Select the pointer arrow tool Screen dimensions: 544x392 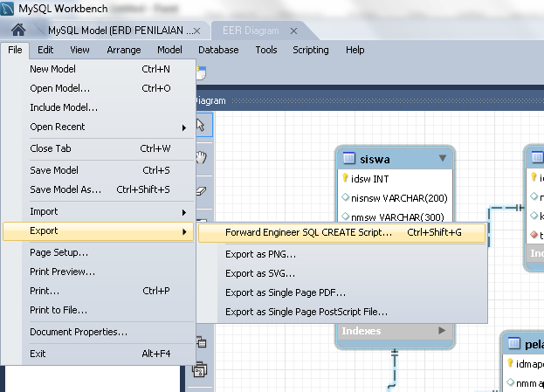[201, 125]
